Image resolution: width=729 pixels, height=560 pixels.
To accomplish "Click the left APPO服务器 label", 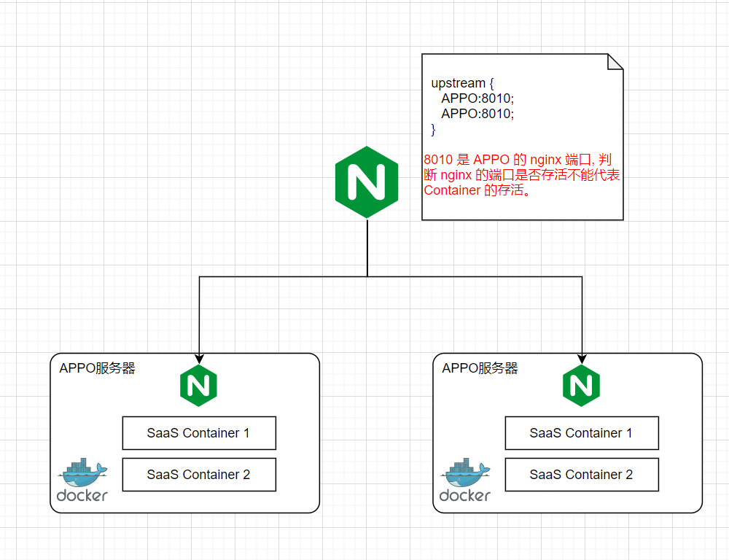I will point(97,368).
